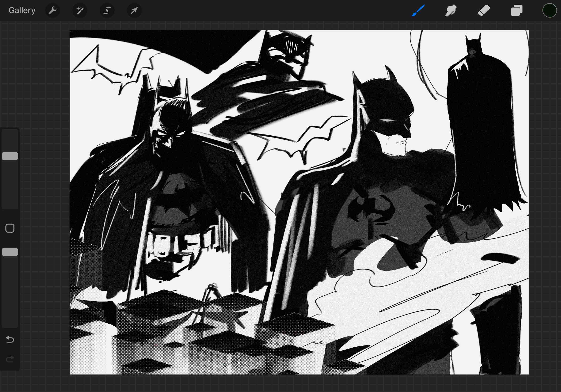Tap the brush size slider handle
Image resolution: width=561 pixels, height=392 pixels.
point(10,156)
